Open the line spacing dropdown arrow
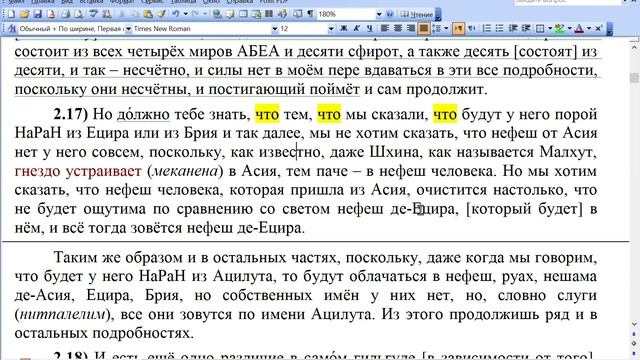The height and width of the screenshot is (360, 640). click(x=446, y=28)
